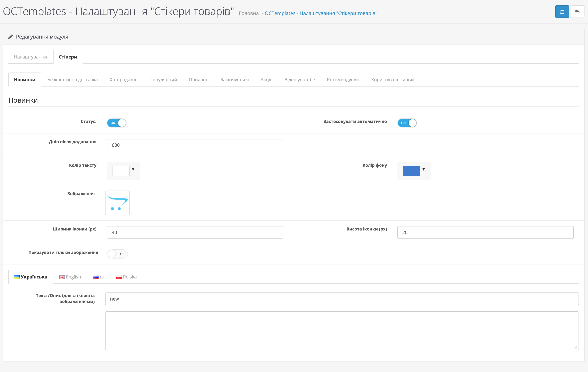Click the pencil icon beside Редагування модуля

click(x=10, y=37)
